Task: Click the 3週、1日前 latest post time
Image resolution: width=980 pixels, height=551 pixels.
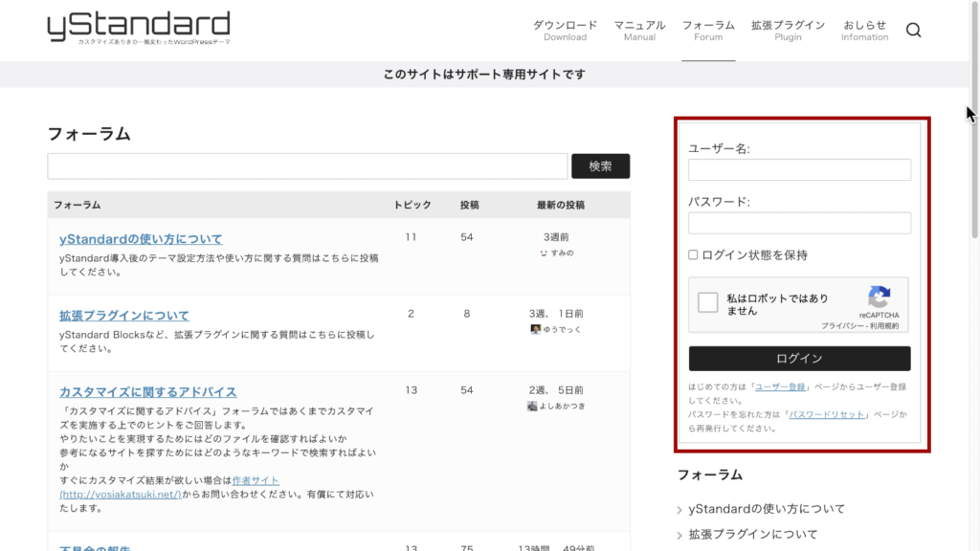Action: tap(556, 314)
